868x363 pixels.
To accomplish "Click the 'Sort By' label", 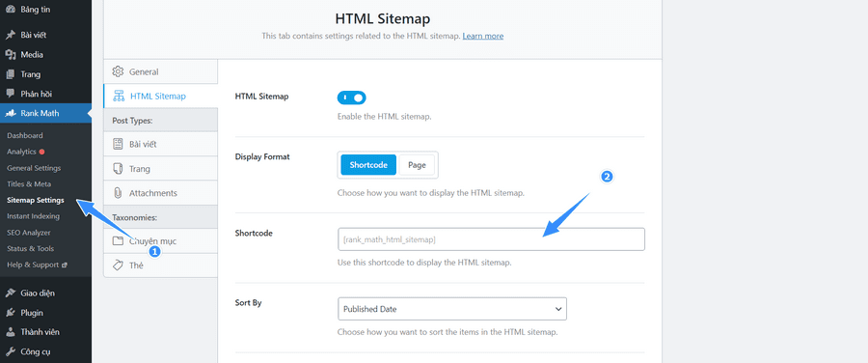I will pos(249,303).
